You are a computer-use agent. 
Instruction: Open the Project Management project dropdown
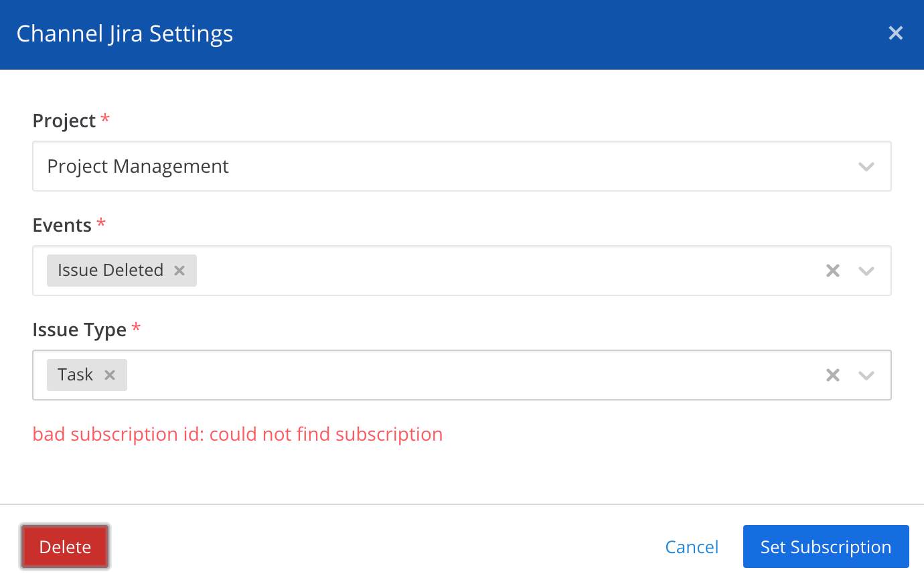(462, 166)
